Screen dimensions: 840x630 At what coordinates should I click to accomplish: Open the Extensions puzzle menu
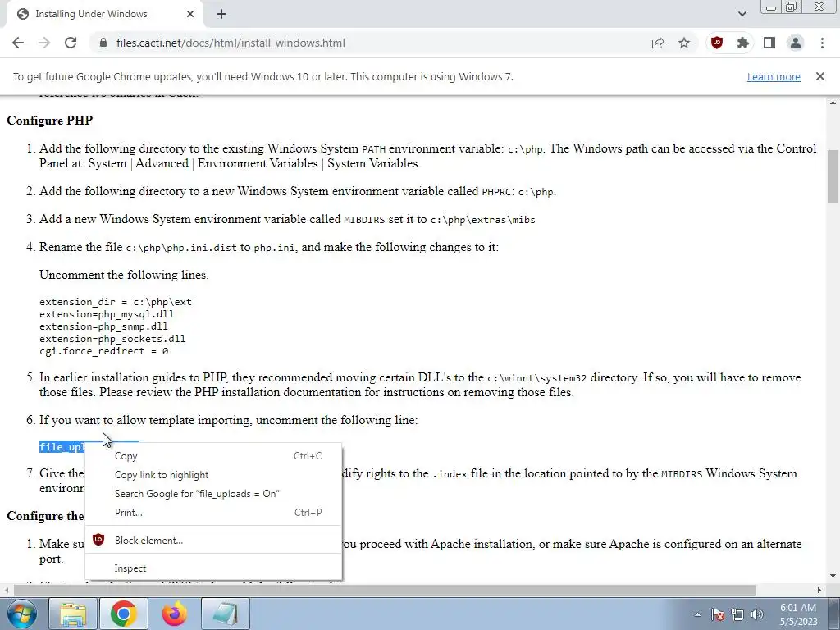pos(743,43)
